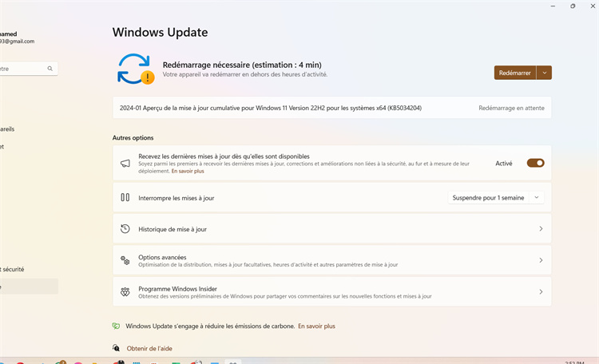The image size is (599, 364).
Task: Click the chevron on Options avancées row
Action: click(x=541, y=260)
